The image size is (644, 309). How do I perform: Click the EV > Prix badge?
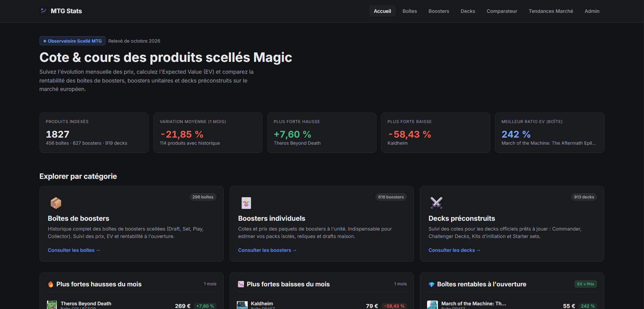click(x=586, y=284)
